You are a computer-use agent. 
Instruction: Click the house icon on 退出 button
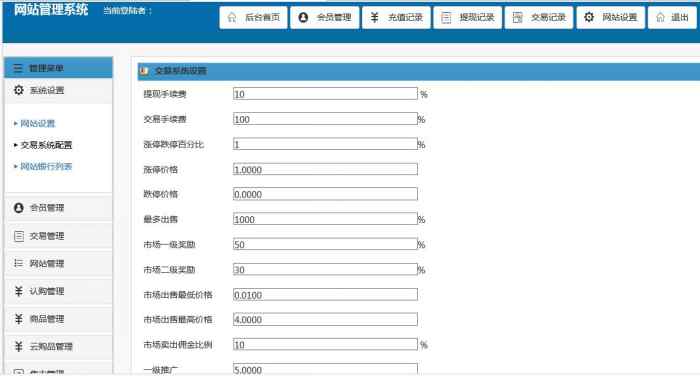point(660,17)
